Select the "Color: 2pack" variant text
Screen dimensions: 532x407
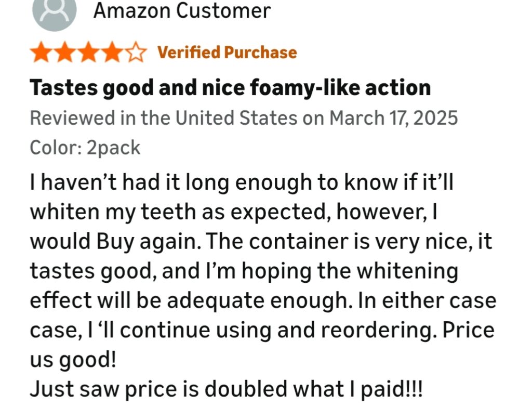(x=85, y=148)
